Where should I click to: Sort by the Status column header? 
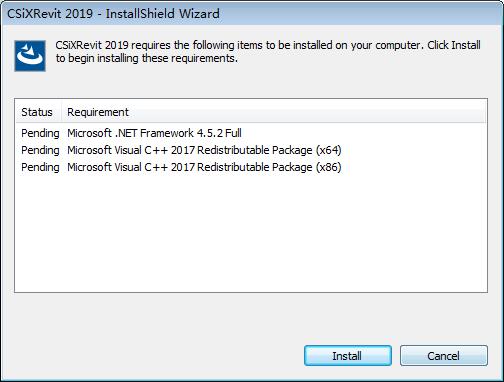[37, 112]
